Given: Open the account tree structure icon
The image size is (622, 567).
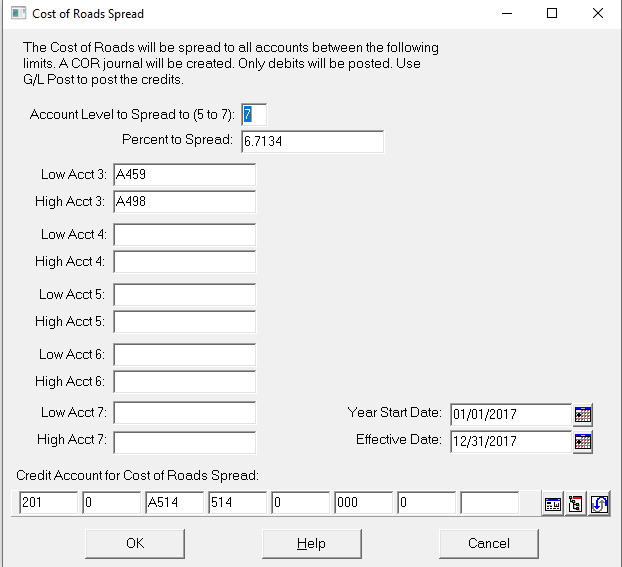Looking at the screenshot, I should click(x=576, y=504).
